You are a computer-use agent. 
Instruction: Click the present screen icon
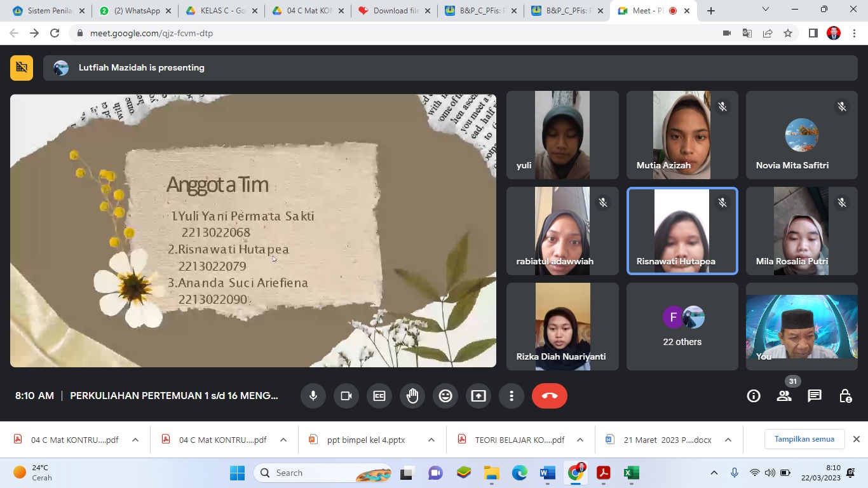click(x=478, y=396)
